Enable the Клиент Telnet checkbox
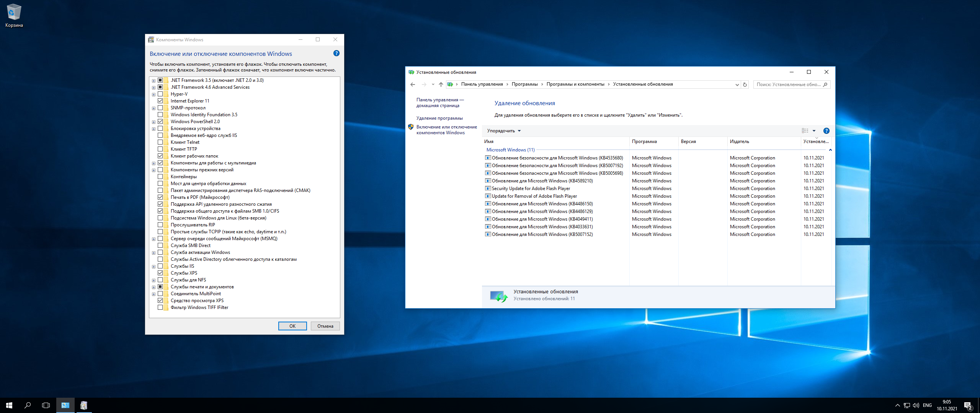The height and width of the screenshot is (413, 980). (160, 142)
